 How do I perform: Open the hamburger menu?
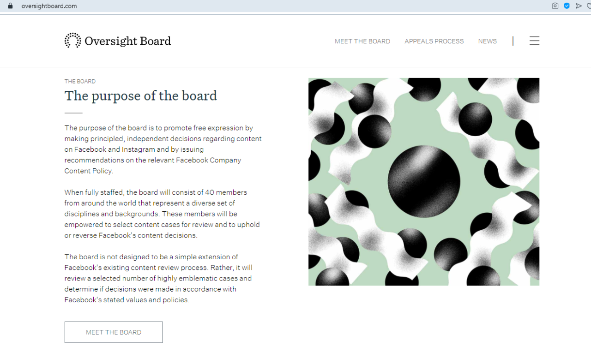point(534,41)
